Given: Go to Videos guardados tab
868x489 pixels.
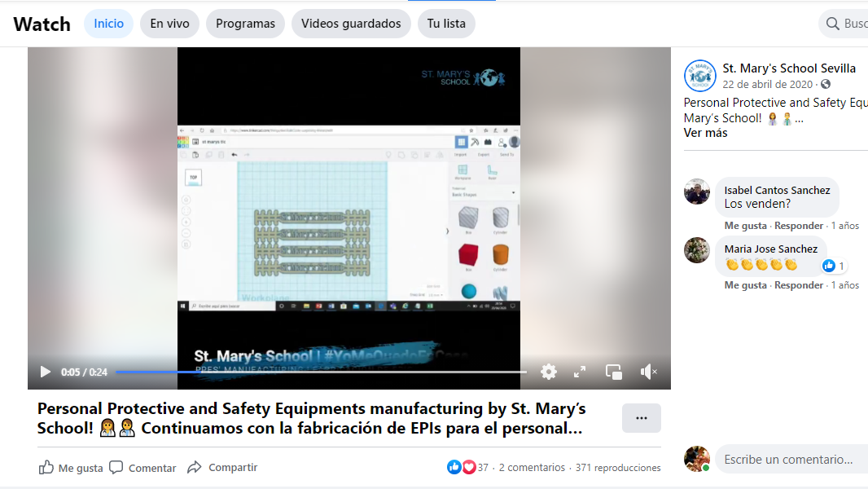Looking at the screenshot, I should (351, 24).
